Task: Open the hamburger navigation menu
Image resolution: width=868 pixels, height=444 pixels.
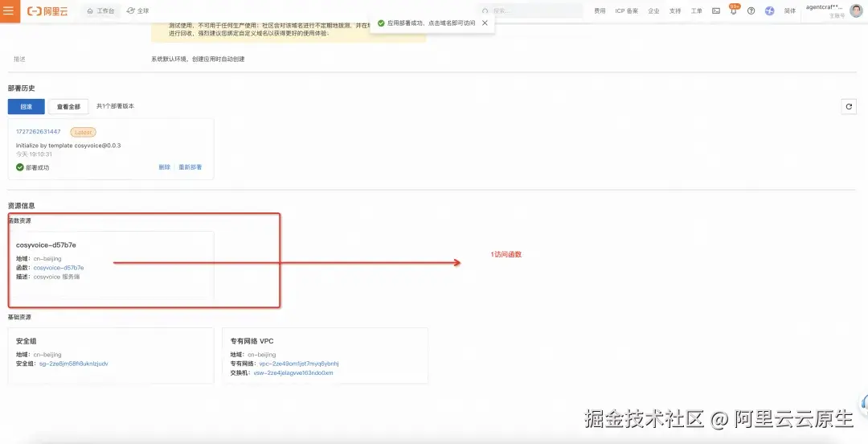Action: click(x=10, y=10)
